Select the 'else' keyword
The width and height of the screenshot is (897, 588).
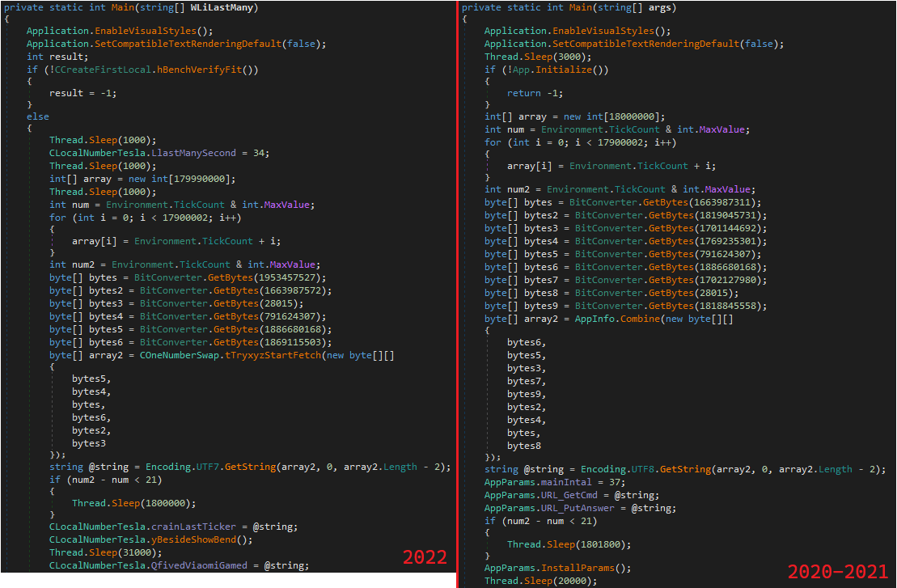[x=38, y=116]
